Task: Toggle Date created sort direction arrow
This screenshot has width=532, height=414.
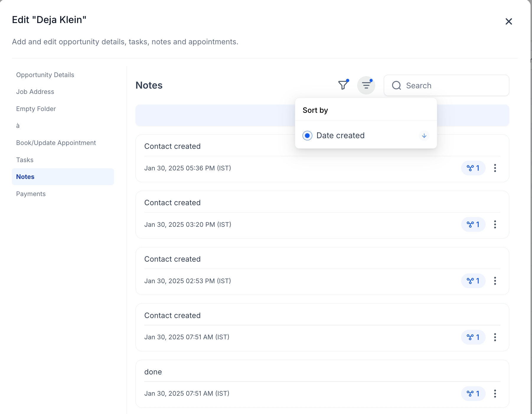Action: 424,136
